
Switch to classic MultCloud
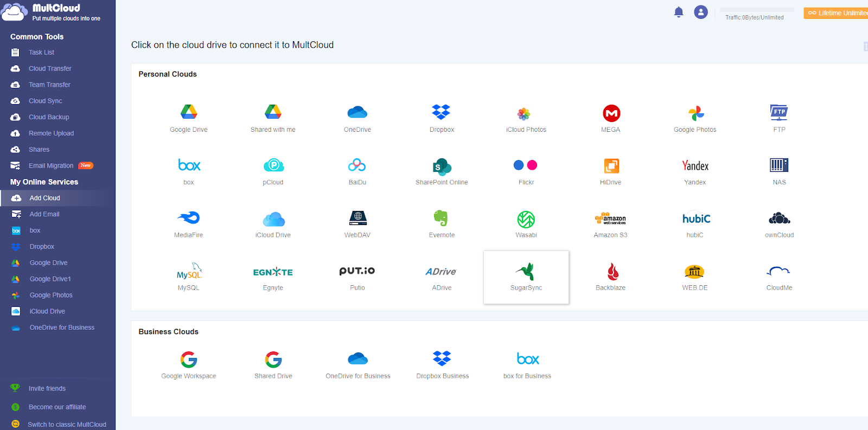(x=67, y=425)
